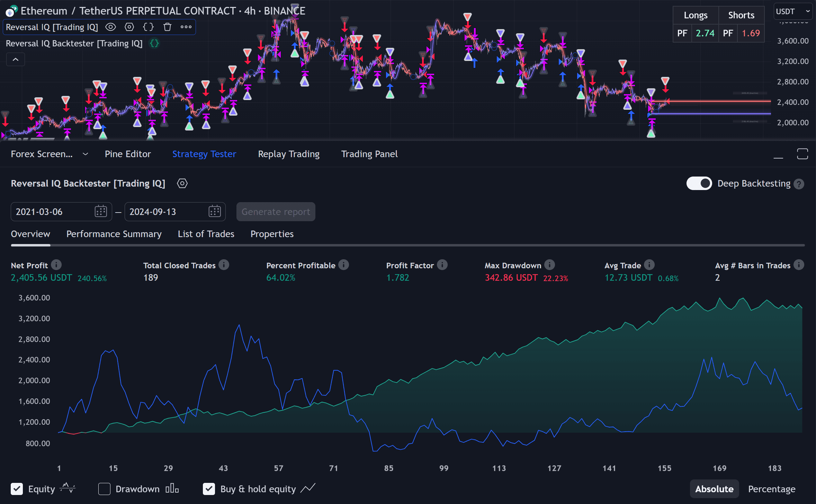Viewport: 816px width, 504px height.
Task: Show info for Avg # Bars in Trades
Action: pos(799,265)
